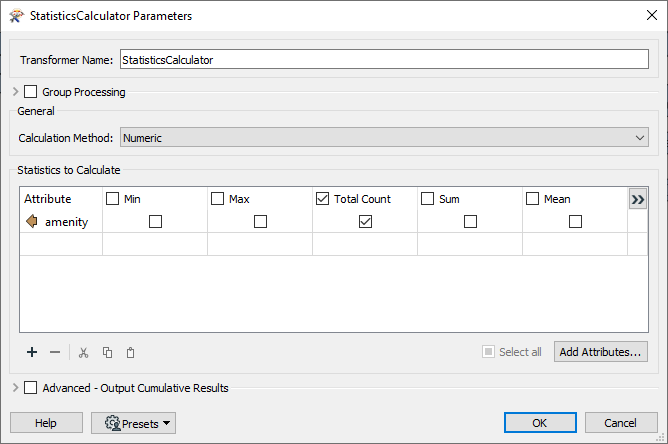The image size is (668, 444).
Task: Open the Presets dropdown menu
Action: 133,423
